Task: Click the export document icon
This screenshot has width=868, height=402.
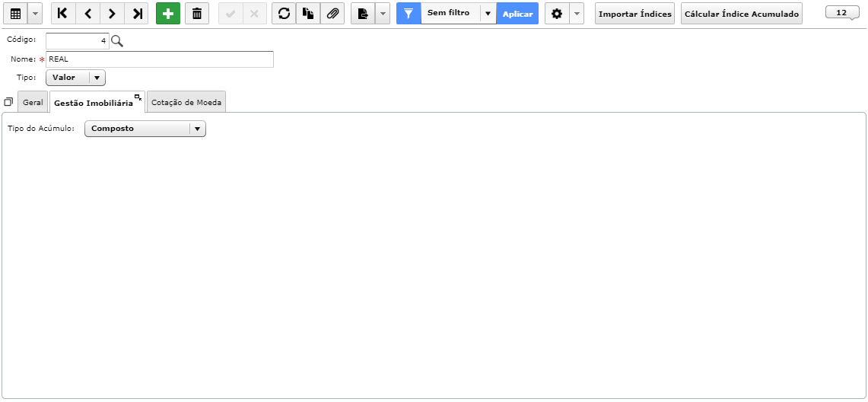Action: (363, 14)
